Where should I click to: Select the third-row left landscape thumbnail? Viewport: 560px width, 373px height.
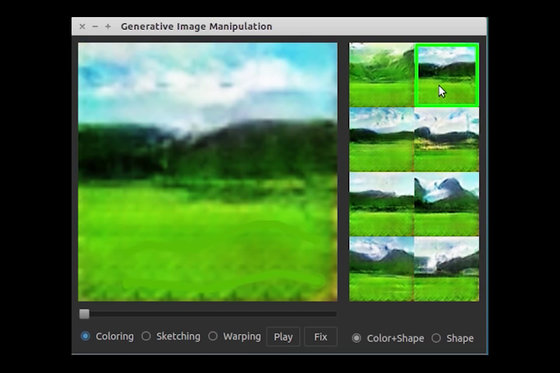tap(381, 204)
